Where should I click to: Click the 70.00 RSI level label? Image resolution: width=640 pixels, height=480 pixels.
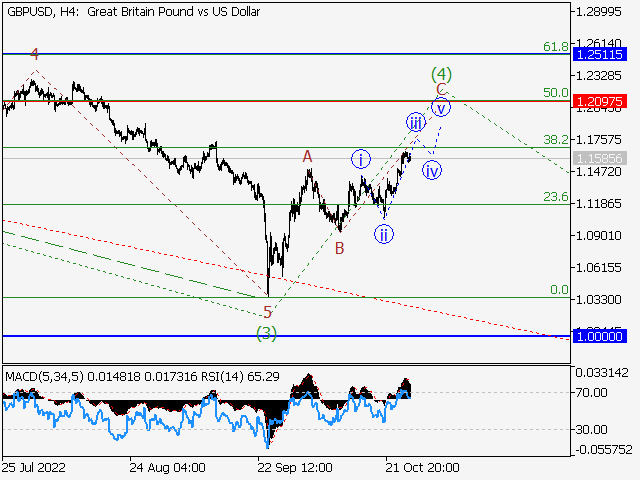[x=591, y=393]
